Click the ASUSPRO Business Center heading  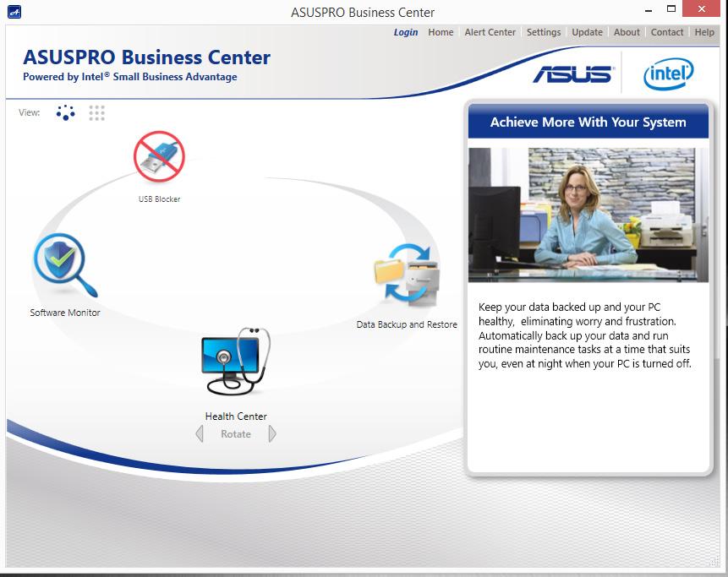click(147, 57)
